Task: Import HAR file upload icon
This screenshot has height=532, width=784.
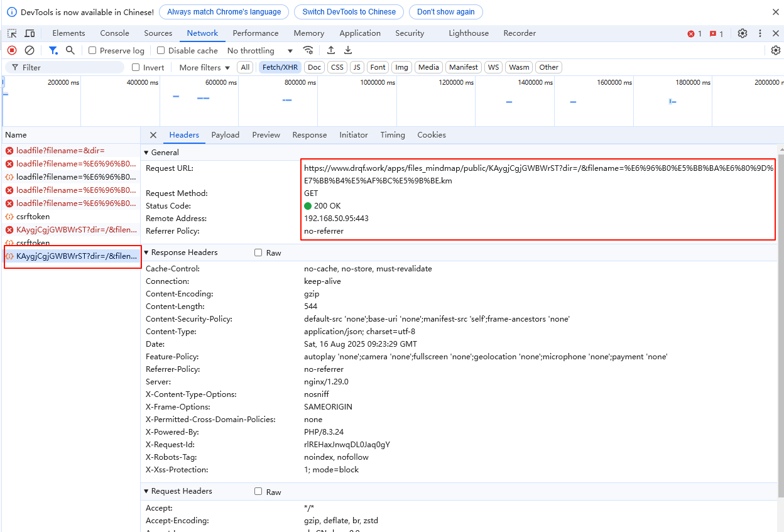Action: pyautogui.click(x=331, y=50)
